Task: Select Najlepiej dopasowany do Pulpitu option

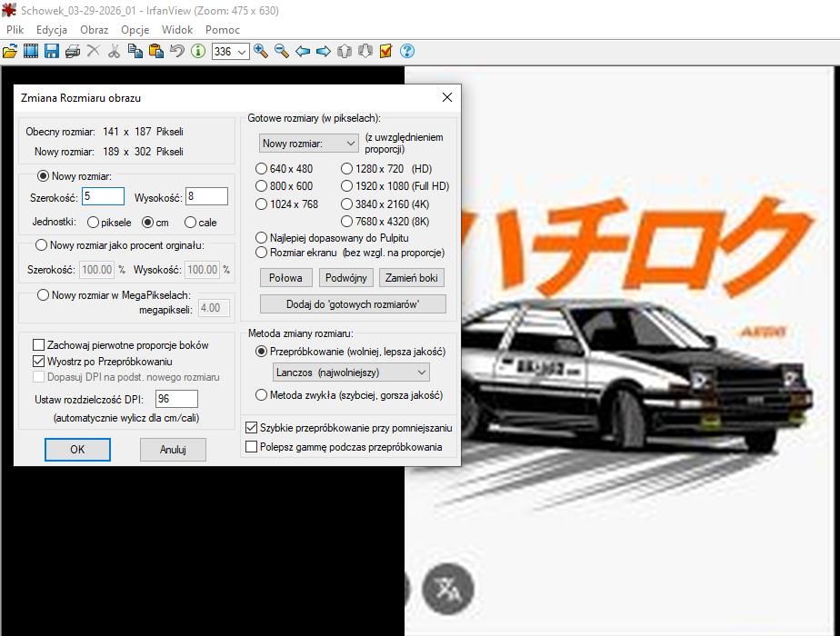Action: pos(261,238)
